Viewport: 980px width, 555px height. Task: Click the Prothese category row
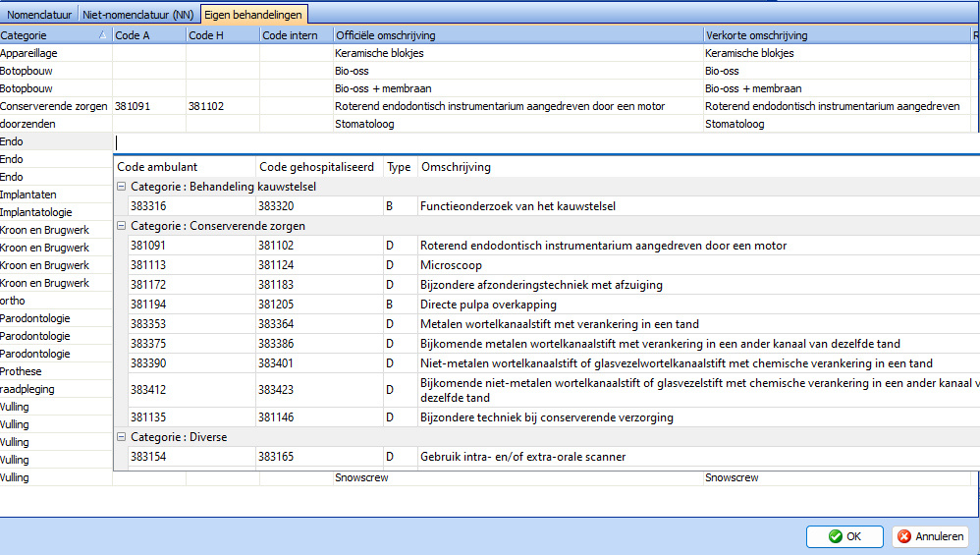[x=56, y=371]
